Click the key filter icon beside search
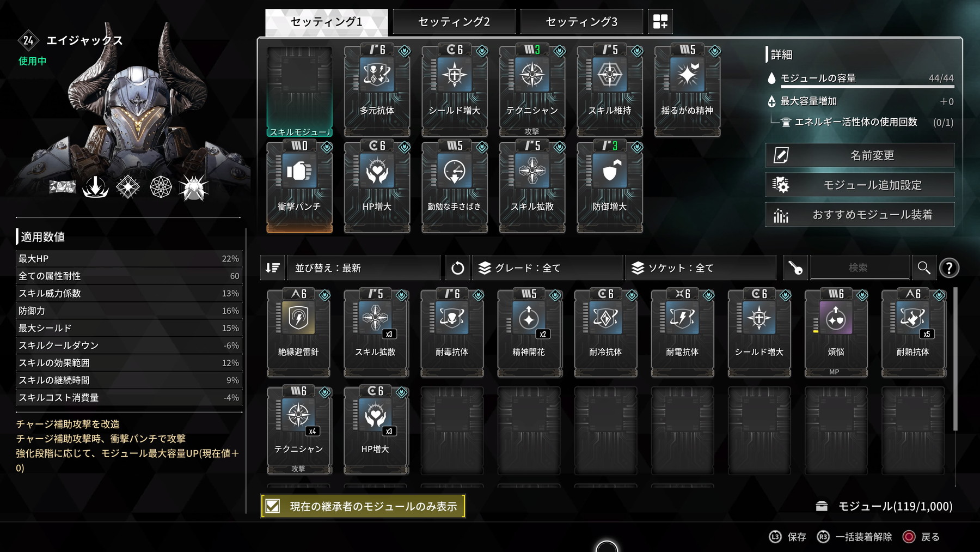980x552 pixels. tap(795, 268)
